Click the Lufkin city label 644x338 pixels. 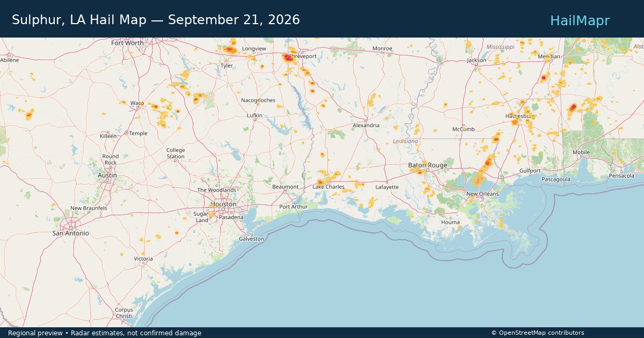(x=254, y=115)
